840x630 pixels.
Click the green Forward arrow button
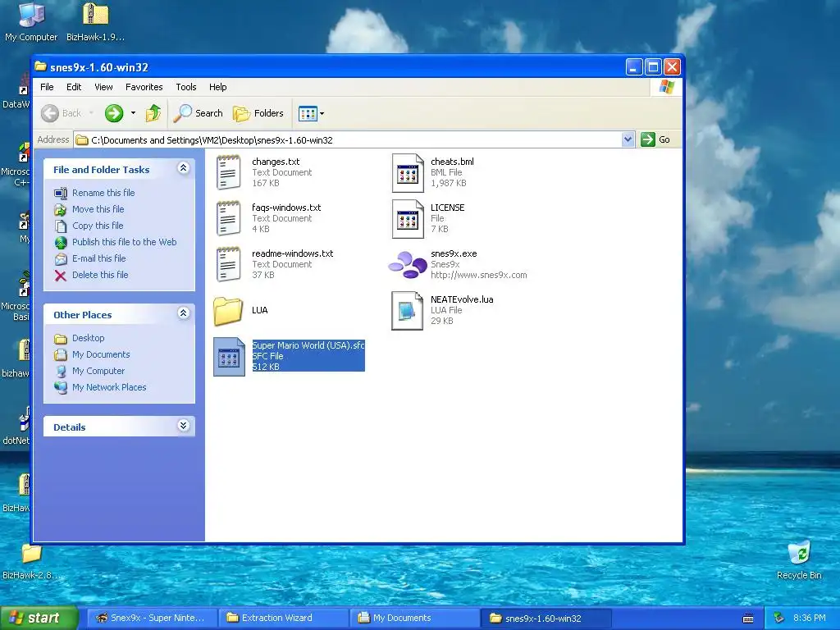(113, 113)
